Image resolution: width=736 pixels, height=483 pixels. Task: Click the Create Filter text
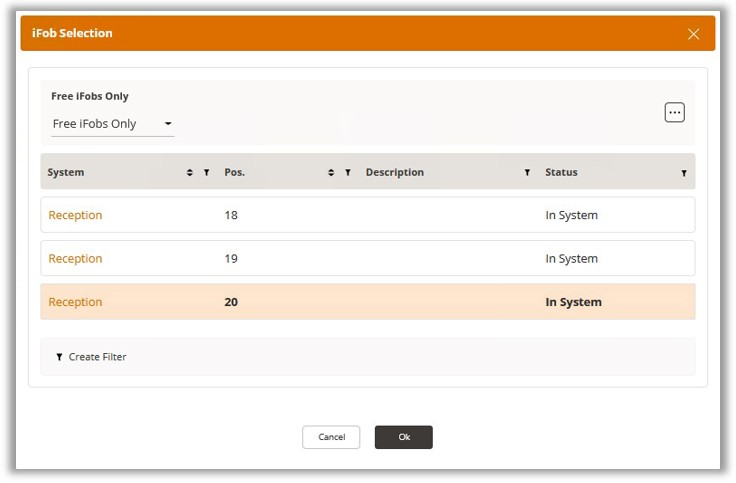[x=97, y=357]
